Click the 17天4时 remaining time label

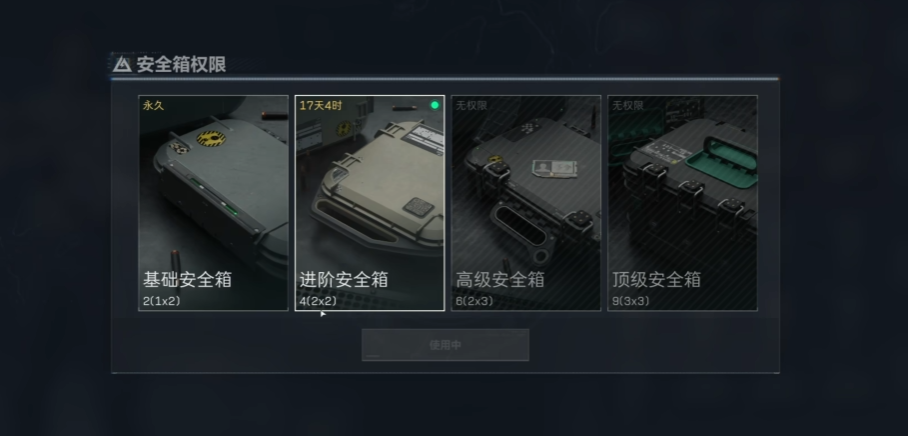[320, 105]
